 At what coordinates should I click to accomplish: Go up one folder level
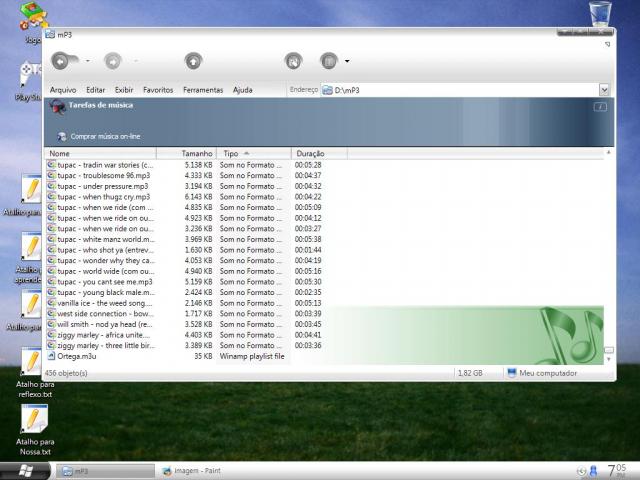click(x=193, y=61)
